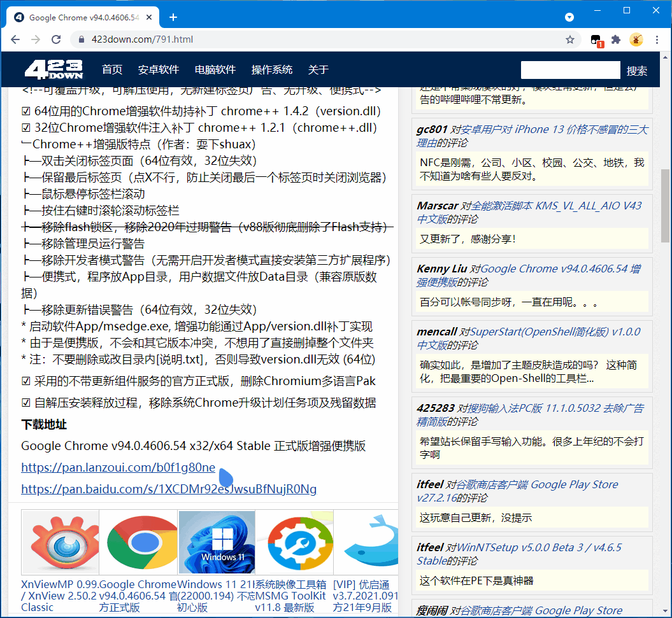Open 搜狗输入法PC版 11.1.0.5032 comment link

click(530, 414)
